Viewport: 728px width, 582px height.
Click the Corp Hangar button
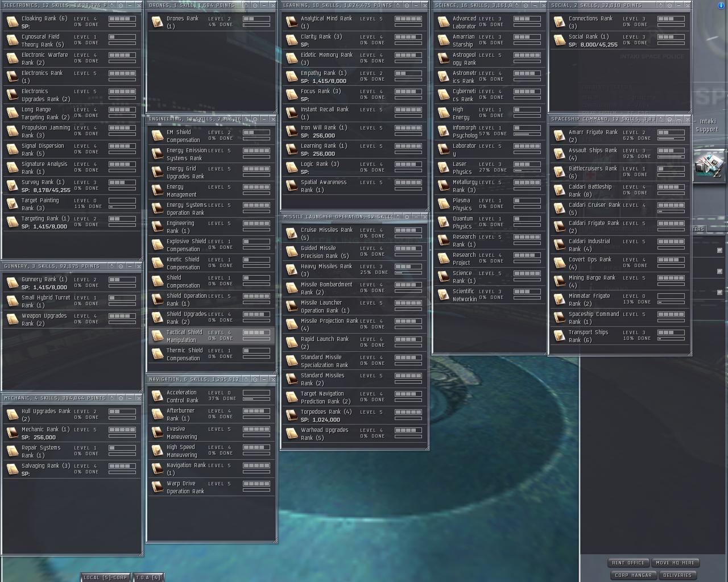pos(633,575)
